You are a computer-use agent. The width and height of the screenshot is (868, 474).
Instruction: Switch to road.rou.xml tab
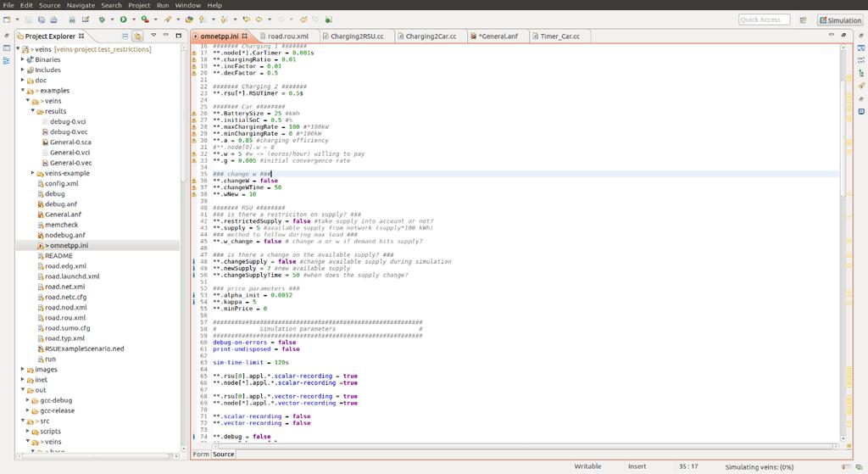click(x=288, y=36)
